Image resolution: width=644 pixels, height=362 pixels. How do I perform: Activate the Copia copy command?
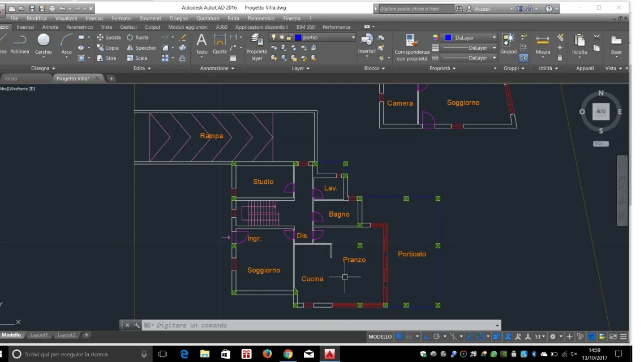(x=108, y=48)
